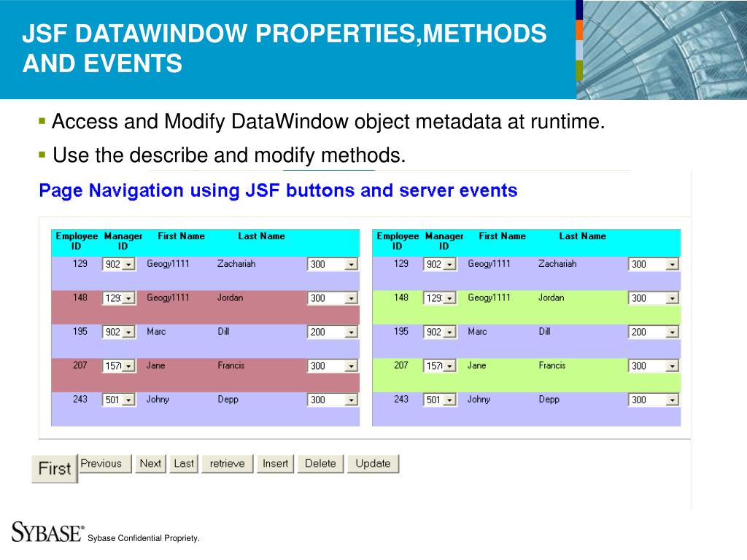
Task: Click the Update button
Action: tap(373, 463)
